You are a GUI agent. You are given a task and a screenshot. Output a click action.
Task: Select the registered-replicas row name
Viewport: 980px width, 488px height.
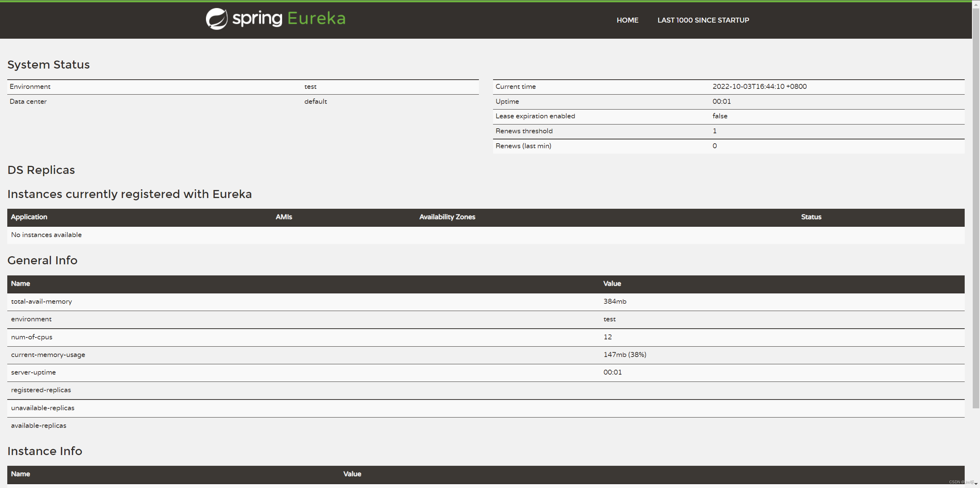point(41,390)
